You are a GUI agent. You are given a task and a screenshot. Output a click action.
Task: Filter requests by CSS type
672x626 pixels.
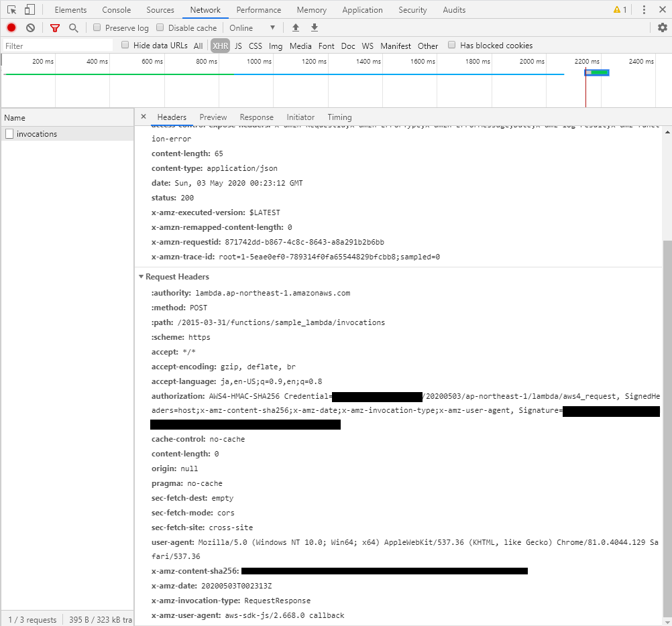(256, 46)
